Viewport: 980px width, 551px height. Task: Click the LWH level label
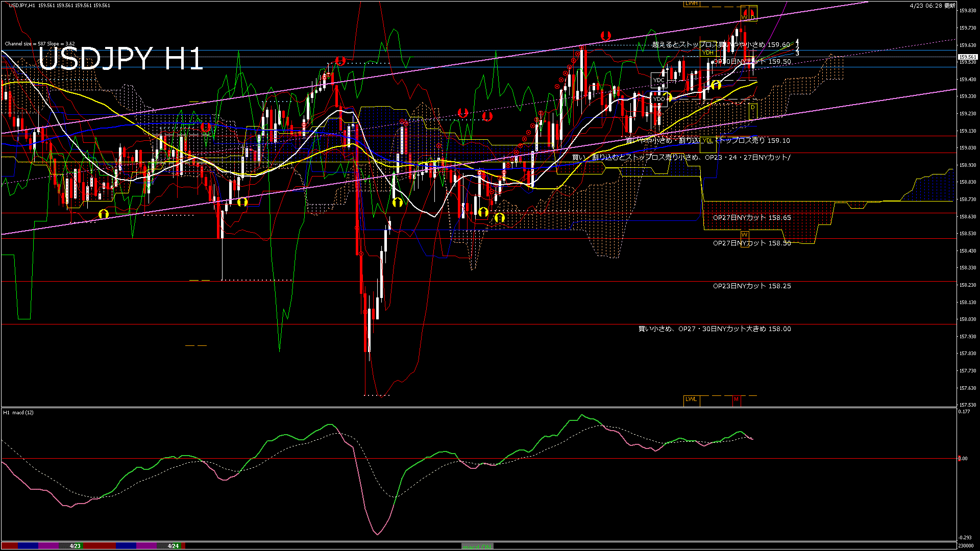pyautogui.click(x=691, y=4)
